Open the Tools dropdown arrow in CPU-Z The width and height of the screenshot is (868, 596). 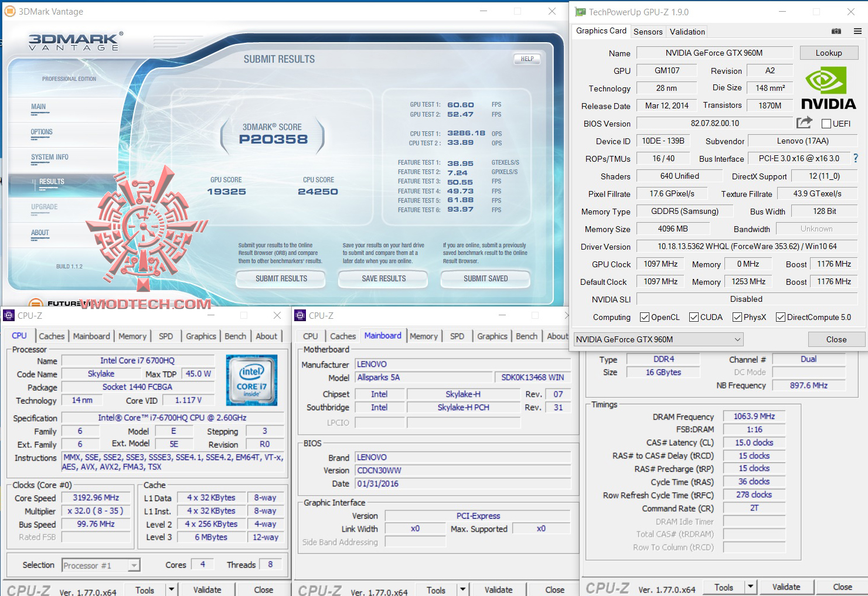coord(172,589)
